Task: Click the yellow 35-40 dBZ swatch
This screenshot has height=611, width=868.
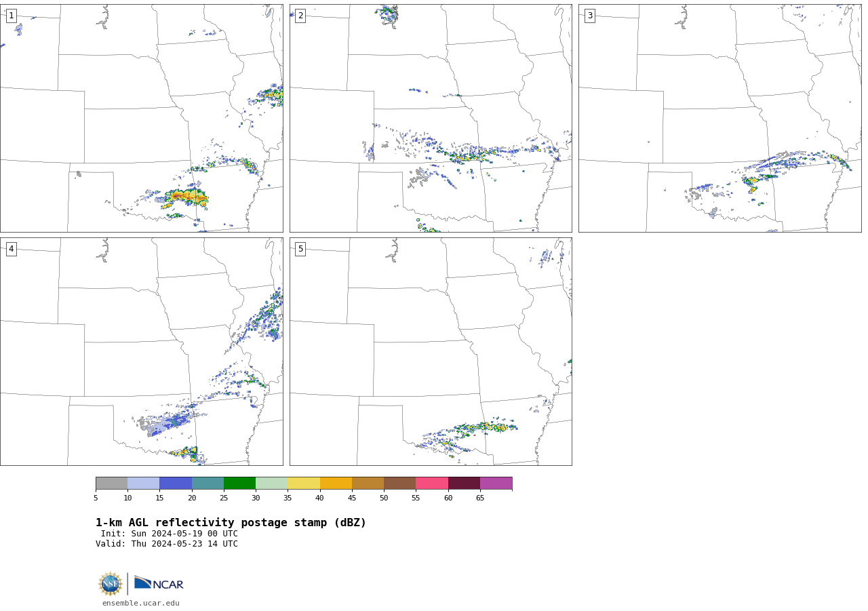Action: tap(304, 484)
